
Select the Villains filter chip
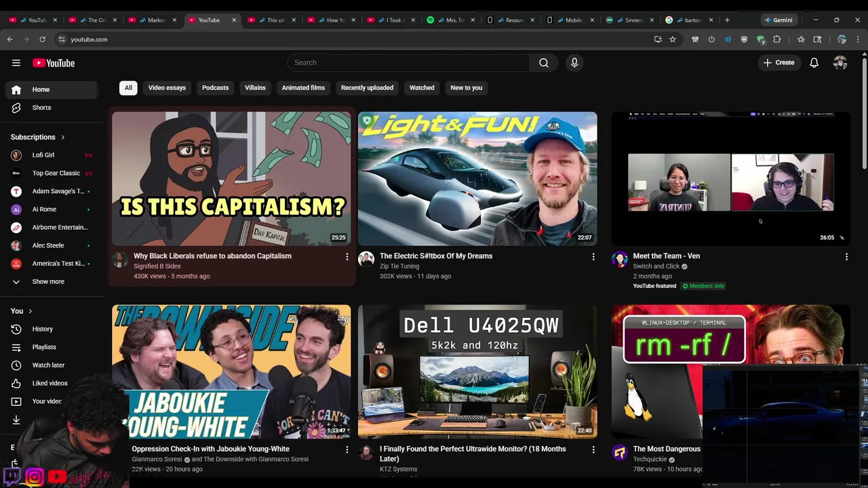pos(255,87)
